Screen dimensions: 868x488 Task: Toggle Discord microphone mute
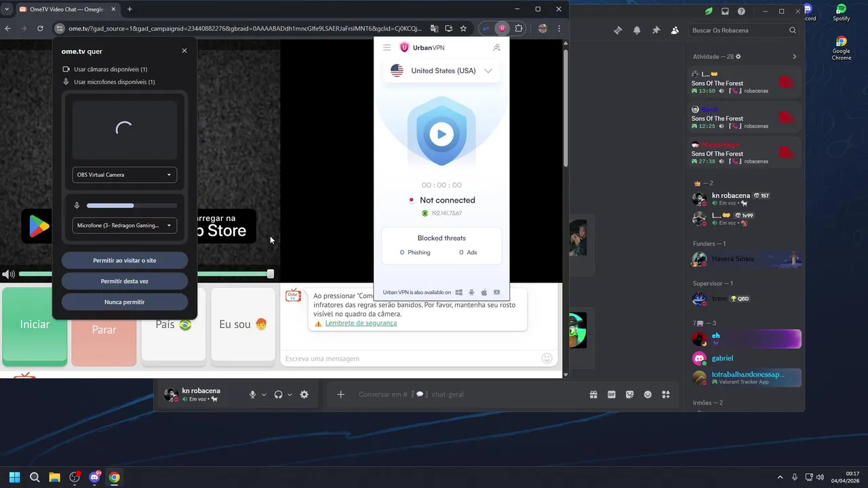[x=252, y=394]
